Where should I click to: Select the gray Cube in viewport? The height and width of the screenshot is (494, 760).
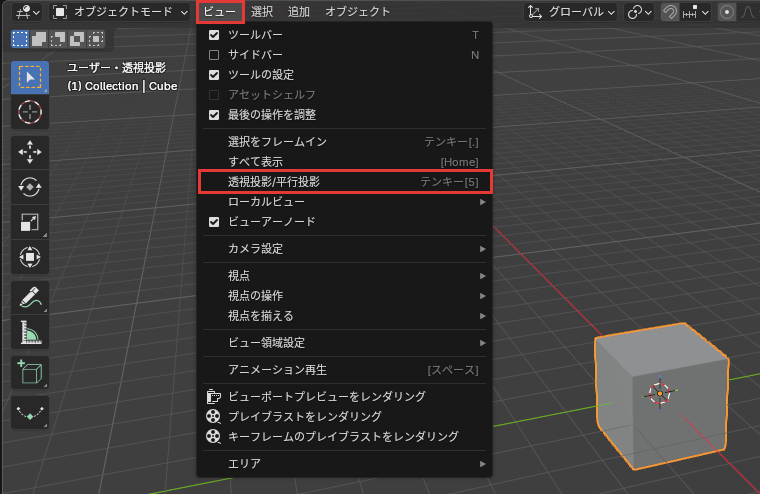661,395
